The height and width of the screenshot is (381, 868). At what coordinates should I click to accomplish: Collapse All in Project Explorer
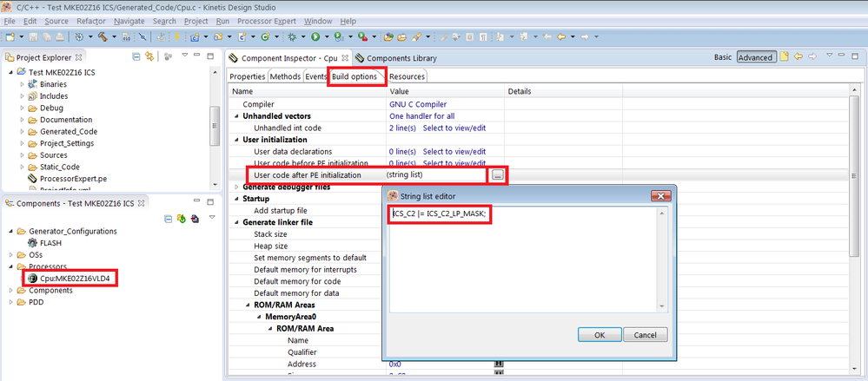(136, 56)
